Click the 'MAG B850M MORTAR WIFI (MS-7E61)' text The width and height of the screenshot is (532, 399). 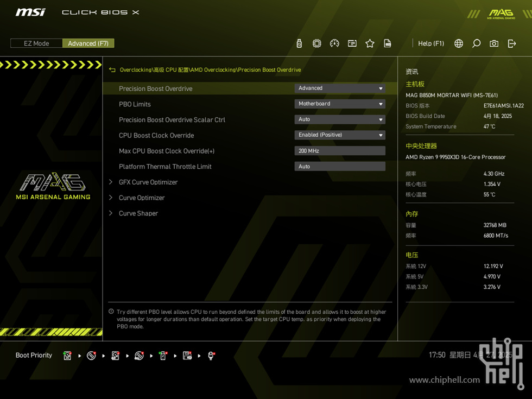[452, 96]
